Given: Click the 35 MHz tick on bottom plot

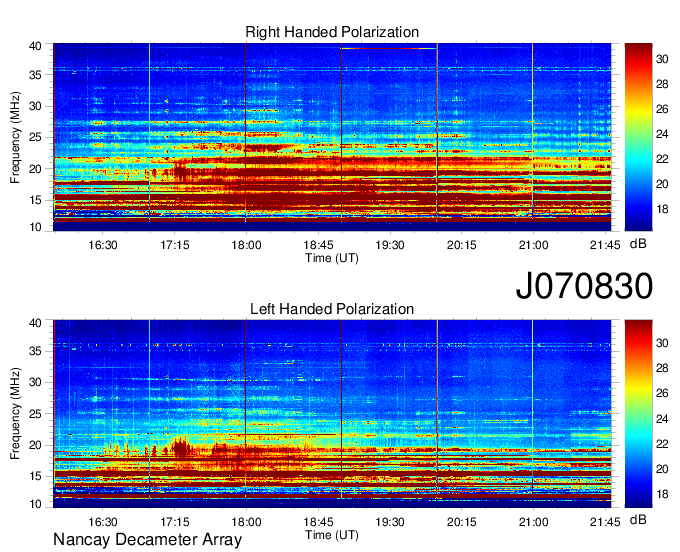Looking at the screenshot, I should [35, 351].
